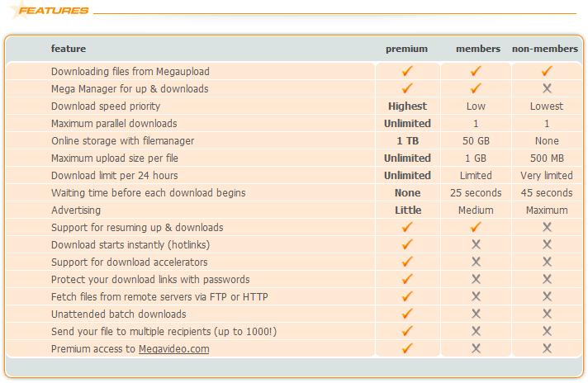The height and width of the screenshot is (383, 588).
Task: Click non-members X for Unattended batch downloads
Action: [547, 314]
